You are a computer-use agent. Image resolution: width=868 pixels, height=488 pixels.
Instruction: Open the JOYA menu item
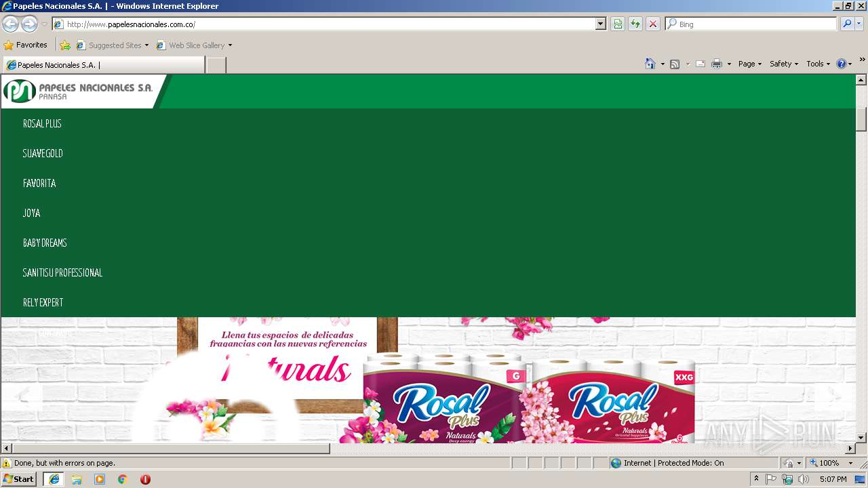(x=32, y=213)
